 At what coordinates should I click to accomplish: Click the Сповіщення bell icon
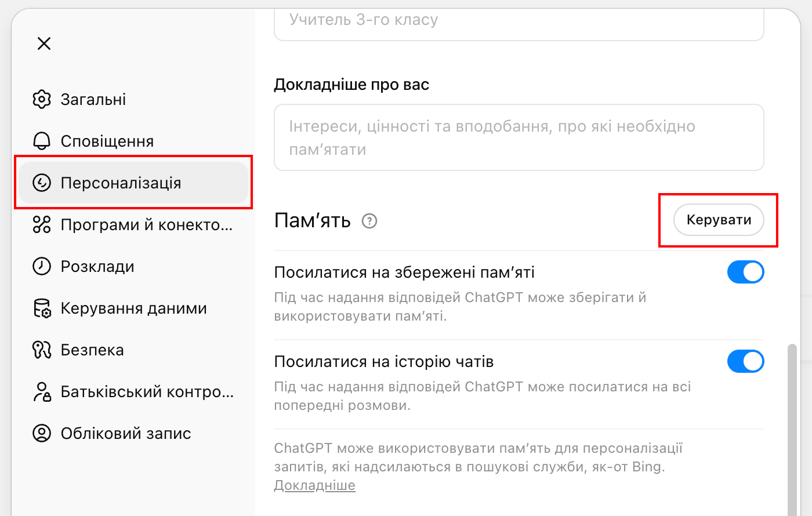click(42, 141)
